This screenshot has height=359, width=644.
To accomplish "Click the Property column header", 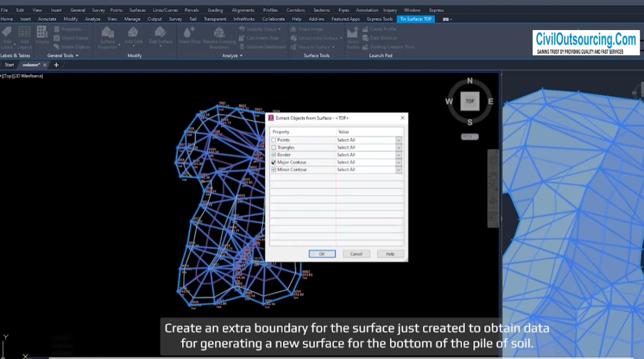I will click(303, 132).
